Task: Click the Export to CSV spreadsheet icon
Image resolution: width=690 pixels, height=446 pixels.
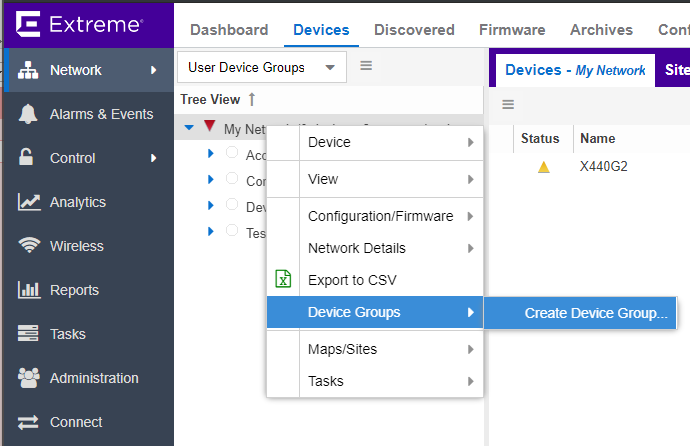Action: click(283, 280)
